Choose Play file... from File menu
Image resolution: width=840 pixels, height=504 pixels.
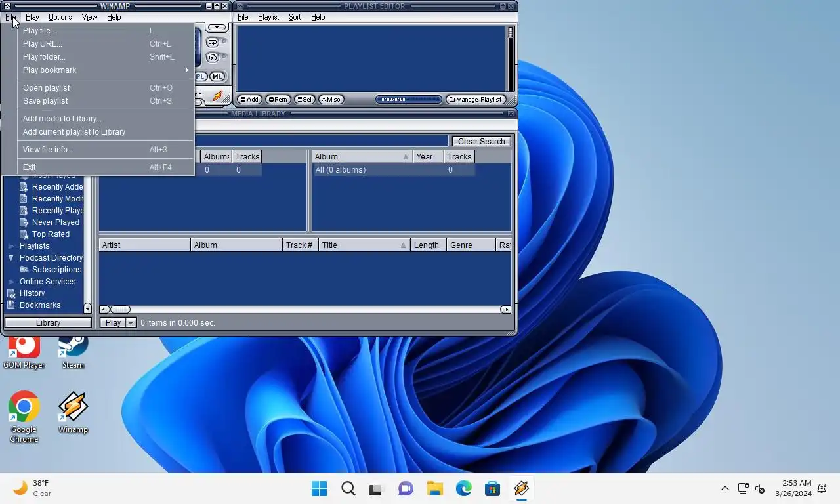[106, 31]
